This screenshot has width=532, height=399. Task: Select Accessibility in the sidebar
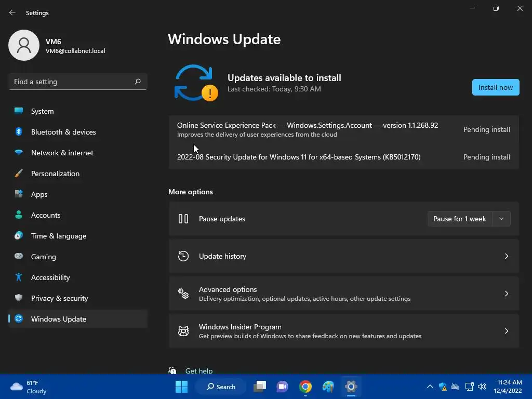(x=78, y=277)
